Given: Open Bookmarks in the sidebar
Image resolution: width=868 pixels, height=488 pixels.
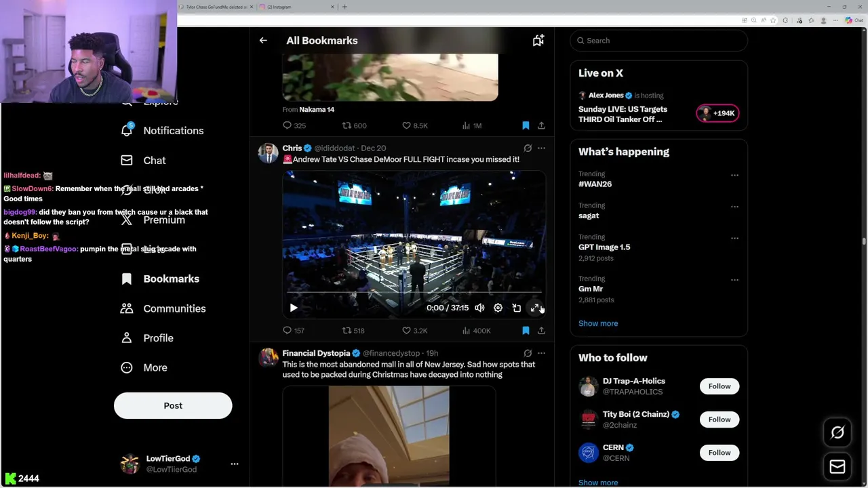Looking at the screenshot, I should tap(171, 279).
